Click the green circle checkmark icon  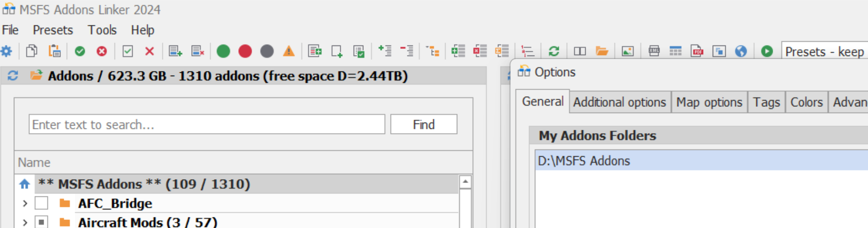click(80, 51)
